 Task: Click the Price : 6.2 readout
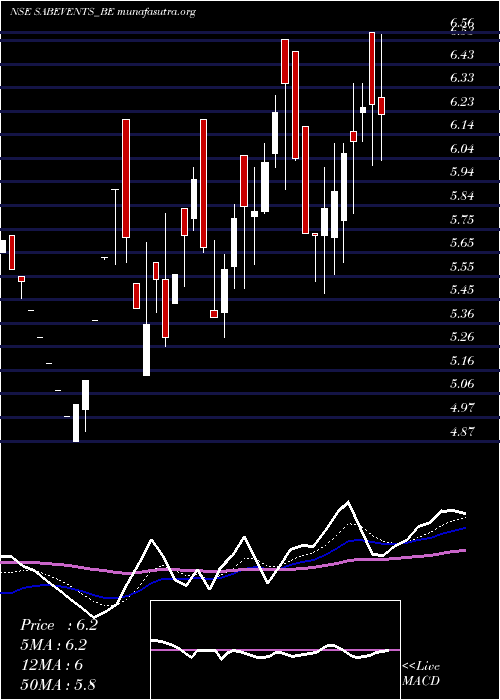pos(59,625)
